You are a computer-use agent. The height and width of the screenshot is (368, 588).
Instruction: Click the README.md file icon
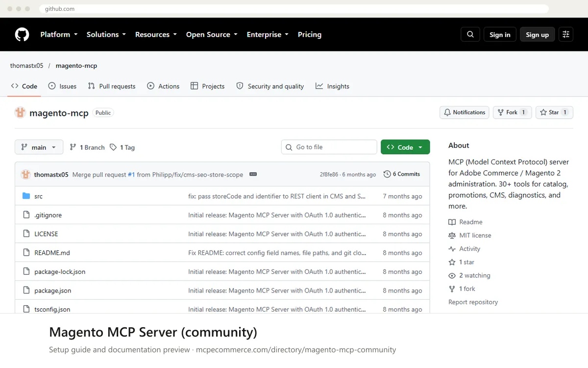point(26,253)
